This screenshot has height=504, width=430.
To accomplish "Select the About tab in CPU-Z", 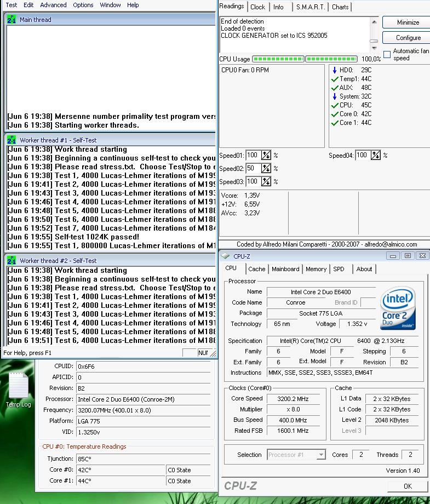I will 364,269.
